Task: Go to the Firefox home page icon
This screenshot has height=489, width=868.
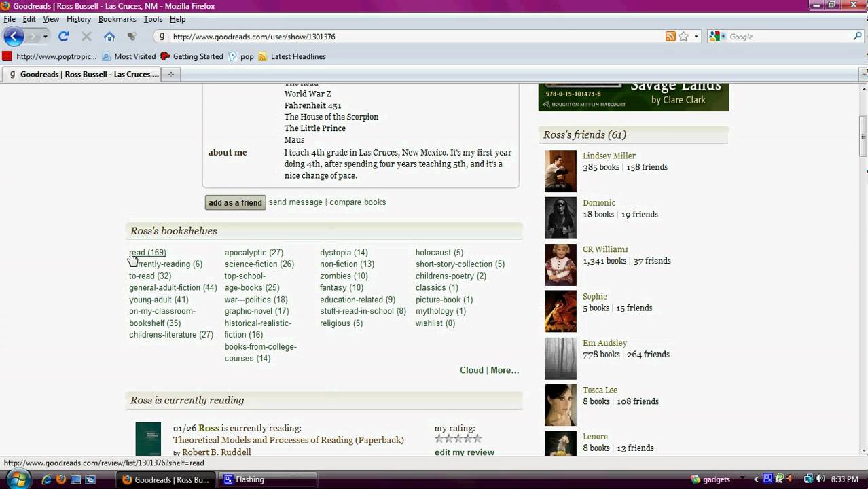Action: (109, 37)
